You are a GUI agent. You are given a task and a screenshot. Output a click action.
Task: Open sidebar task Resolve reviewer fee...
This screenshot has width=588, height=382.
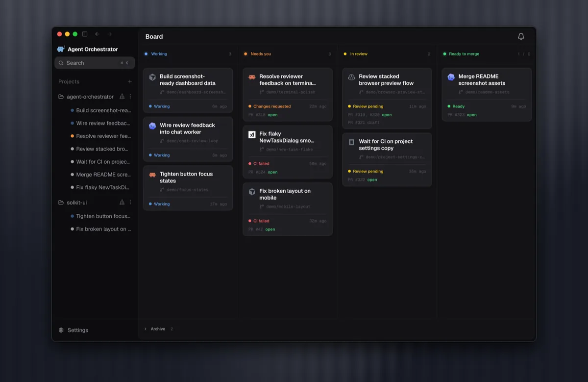[x=100, y=136]
